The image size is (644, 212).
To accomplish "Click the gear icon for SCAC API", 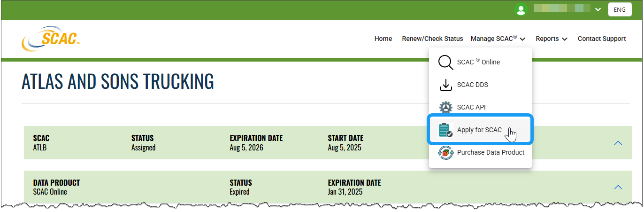I will click(x=445, y=107).
